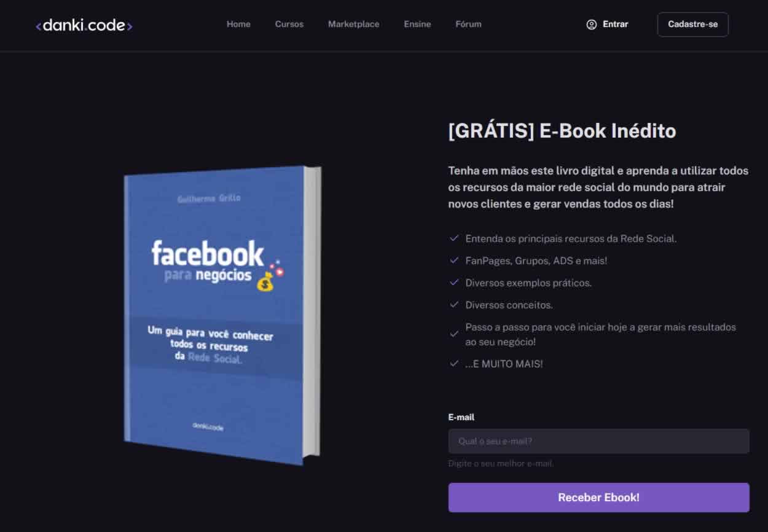
Task: Go to the Home page
Action: coord(238,25)
